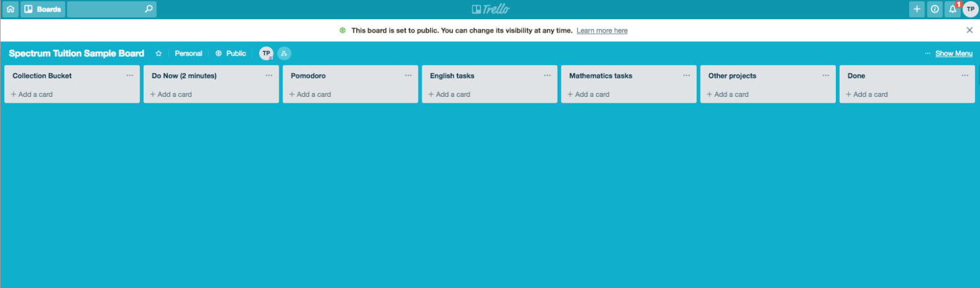Go to Trello home via house icon
The width and height of the screenshot is (980, 288).
click(x=10, y=9)
